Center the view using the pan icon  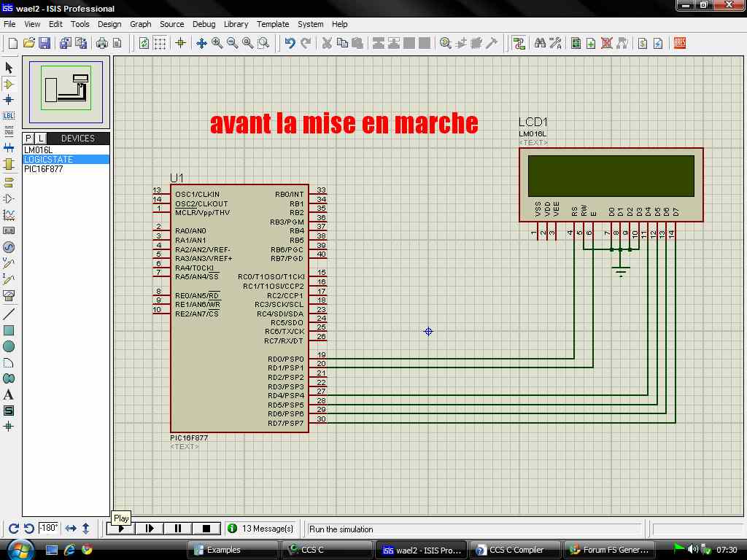201,43
